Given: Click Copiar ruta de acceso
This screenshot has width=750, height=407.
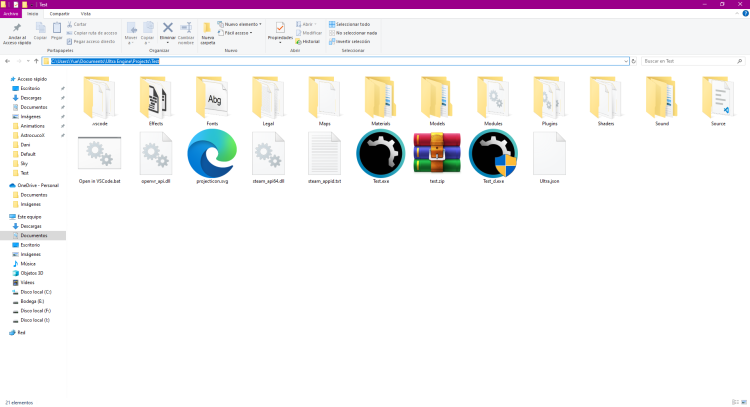Looking at the screenshot, I should click(92, 33).
